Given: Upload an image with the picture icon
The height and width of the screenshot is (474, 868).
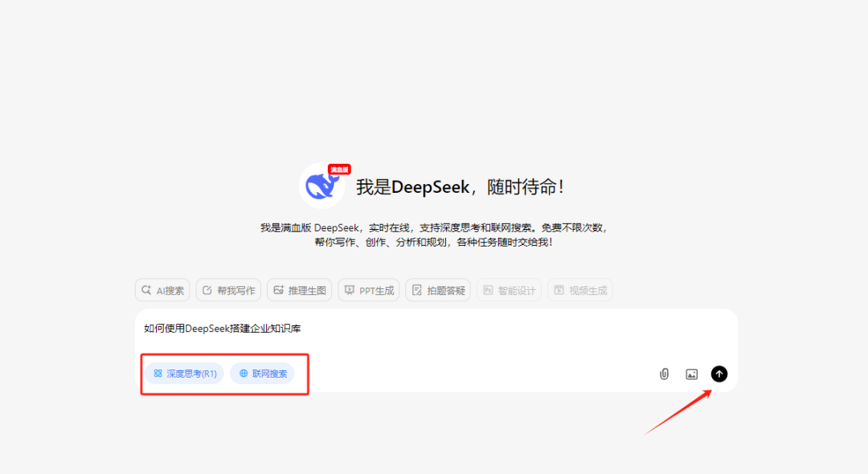Looking at the screenshot, I should tap(691, 374).
